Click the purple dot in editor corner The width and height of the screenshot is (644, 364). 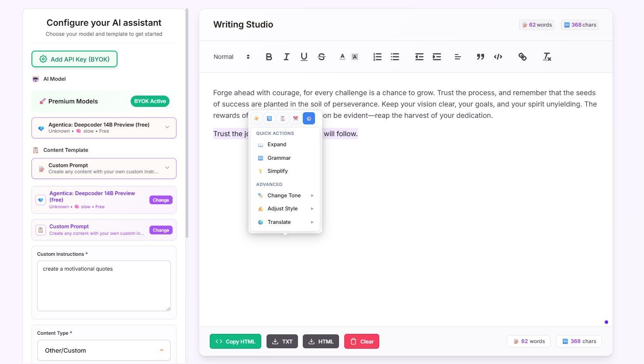[x=606, y=322]
